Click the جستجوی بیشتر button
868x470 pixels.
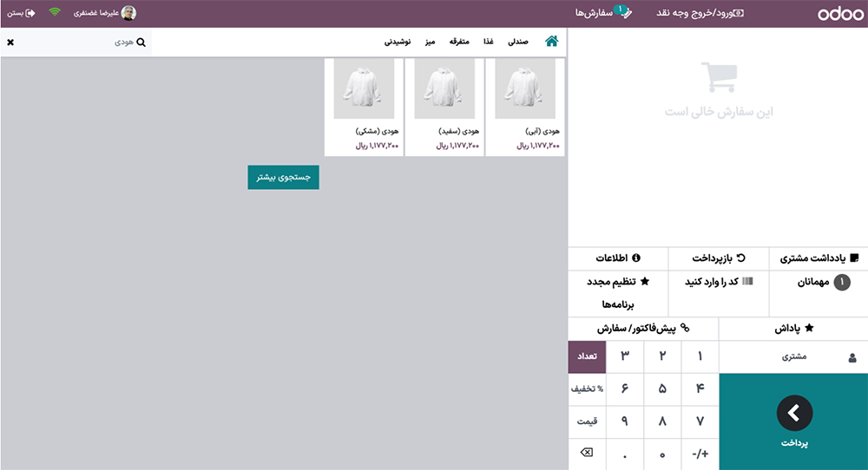(283, 177)
